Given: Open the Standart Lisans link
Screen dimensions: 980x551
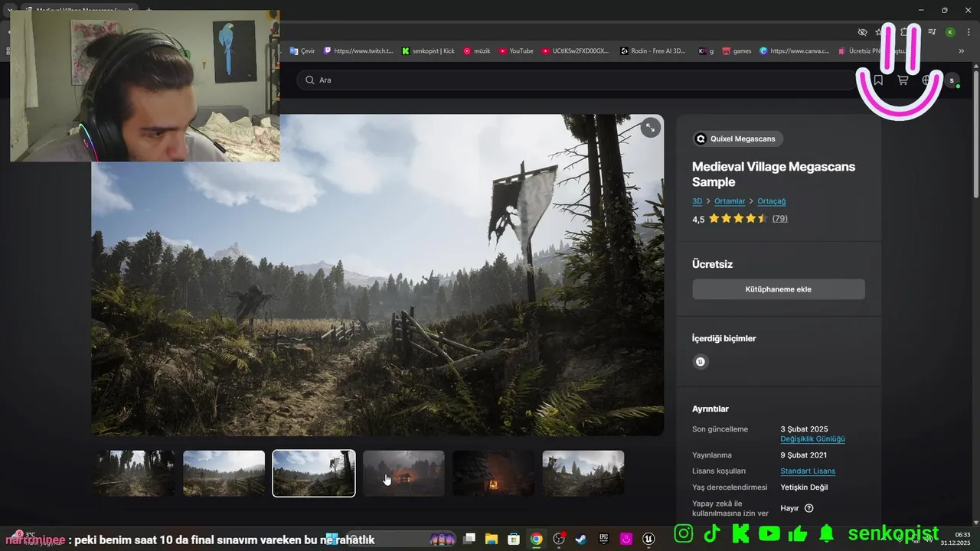Looking at the screenshot, I should (x=808, y=471).
